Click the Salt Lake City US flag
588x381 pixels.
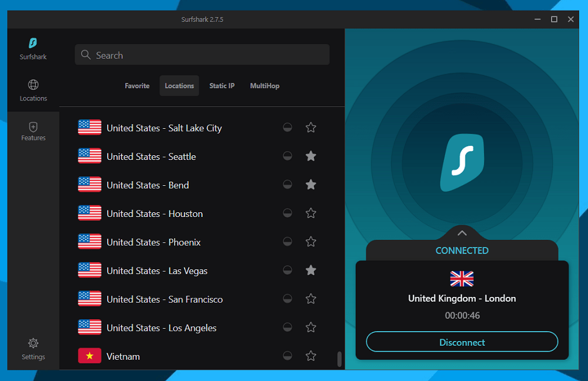click(x=89, y=128)
